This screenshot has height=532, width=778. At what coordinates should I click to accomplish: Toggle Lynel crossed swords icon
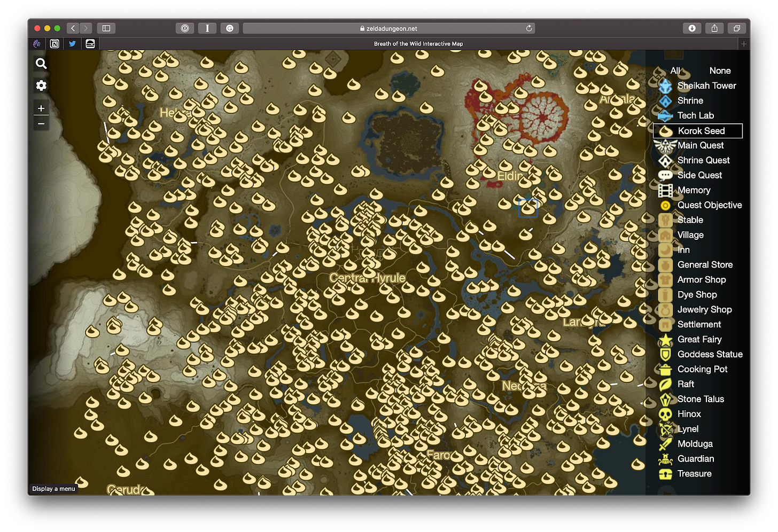pyautogui.click(x=665, y=429)
